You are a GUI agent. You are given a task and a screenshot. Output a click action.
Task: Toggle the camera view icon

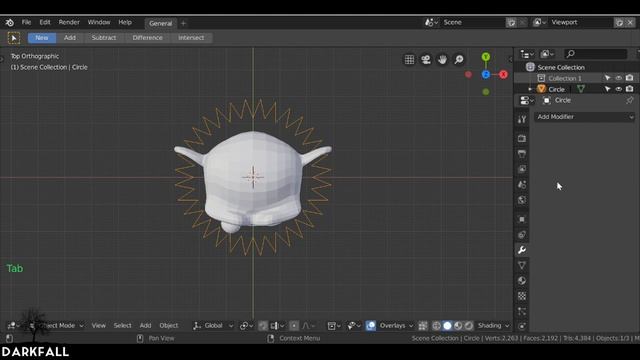(426, 60)
